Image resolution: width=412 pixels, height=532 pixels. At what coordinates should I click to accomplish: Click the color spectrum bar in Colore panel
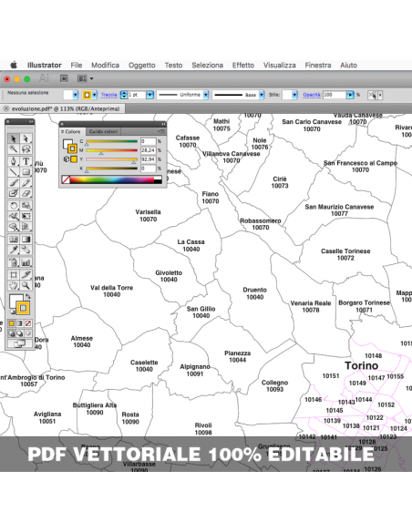click(111, 179)
